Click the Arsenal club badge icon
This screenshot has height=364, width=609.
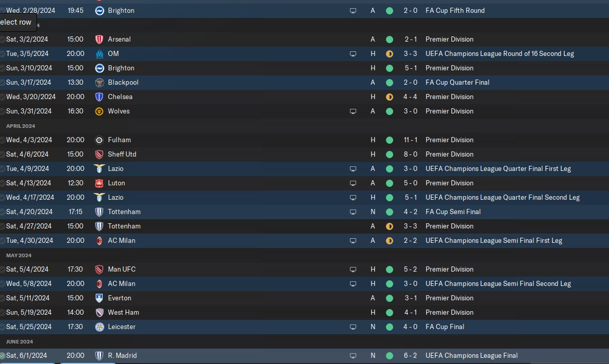[x=99, y=39]
